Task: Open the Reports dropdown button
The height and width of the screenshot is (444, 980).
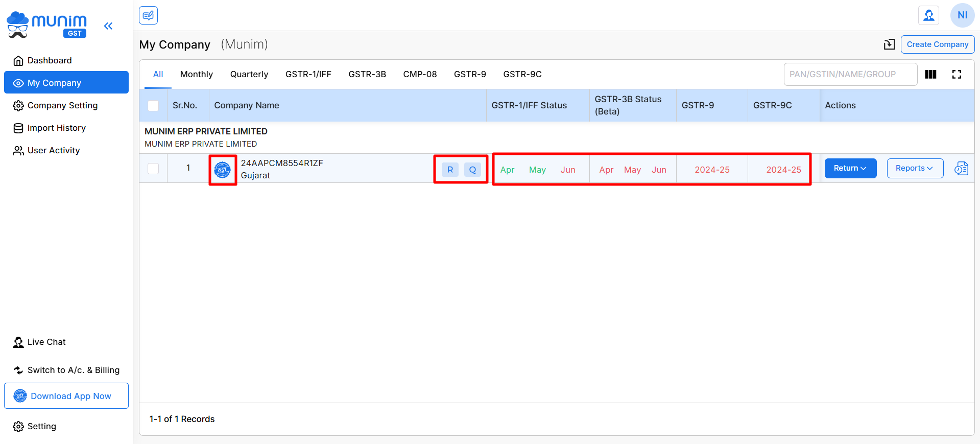Action: pos(915,168)
